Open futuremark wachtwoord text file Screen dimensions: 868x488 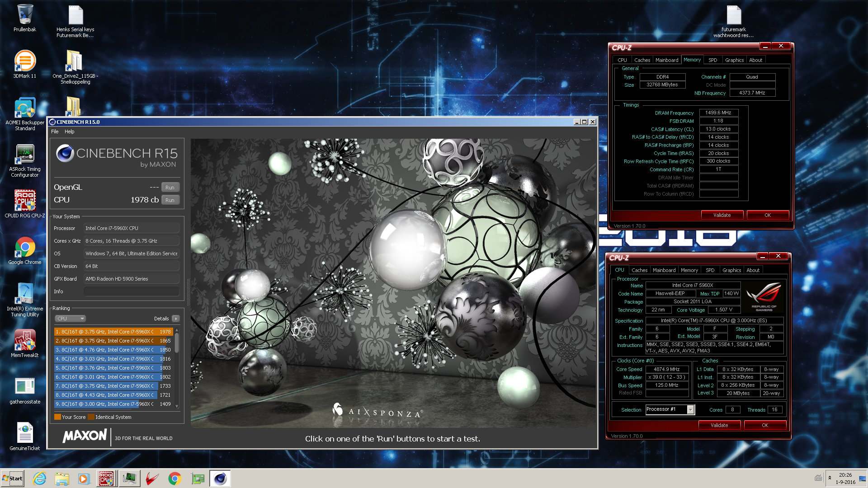tap(733, 21)
